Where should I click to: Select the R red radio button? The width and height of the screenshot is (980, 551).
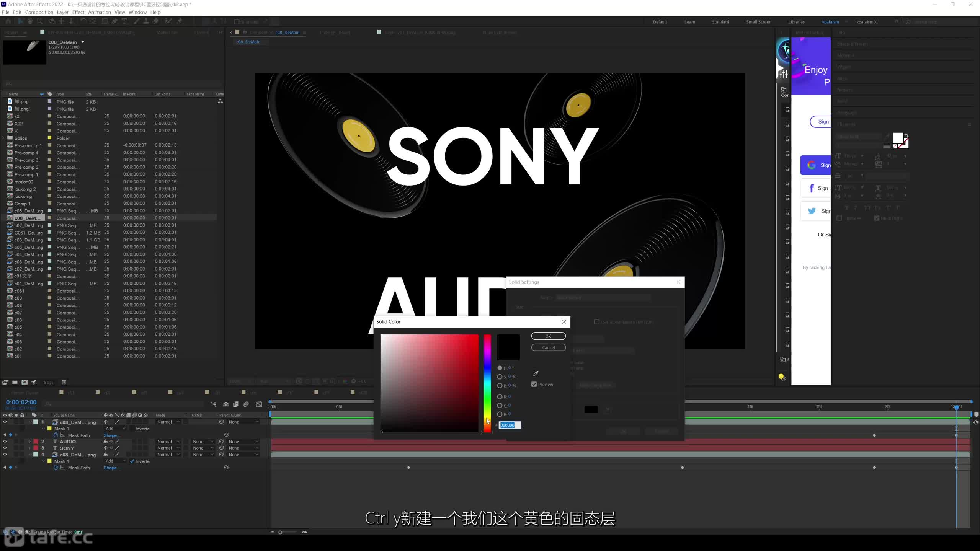click(500, 396)
